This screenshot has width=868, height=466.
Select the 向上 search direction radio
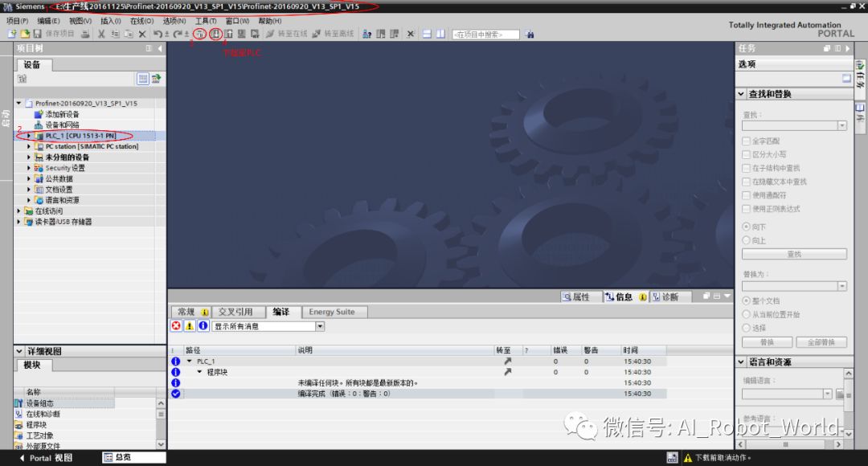pos(746,240)
